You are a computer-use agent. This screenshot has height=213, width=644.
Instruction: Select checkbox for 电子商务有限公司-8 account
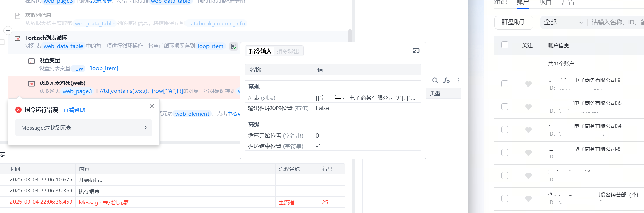click(505, 153)
